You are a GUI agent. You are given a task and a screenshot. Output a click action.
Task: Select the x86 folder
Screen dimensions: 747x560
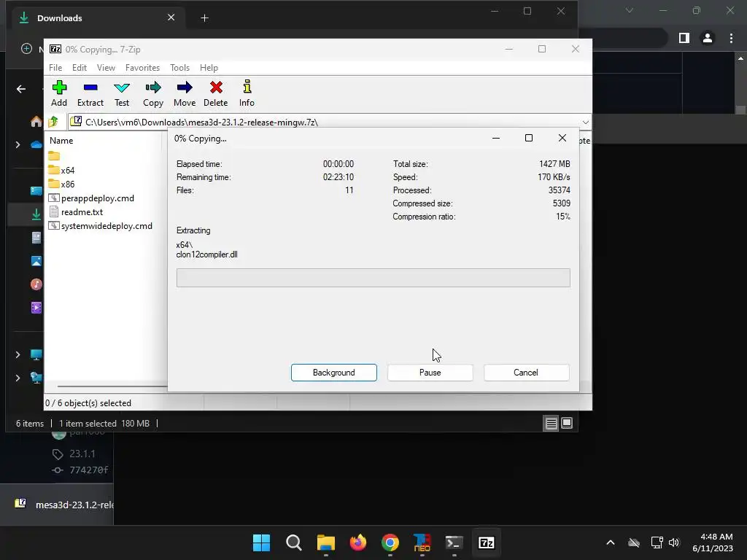[61, 184]
